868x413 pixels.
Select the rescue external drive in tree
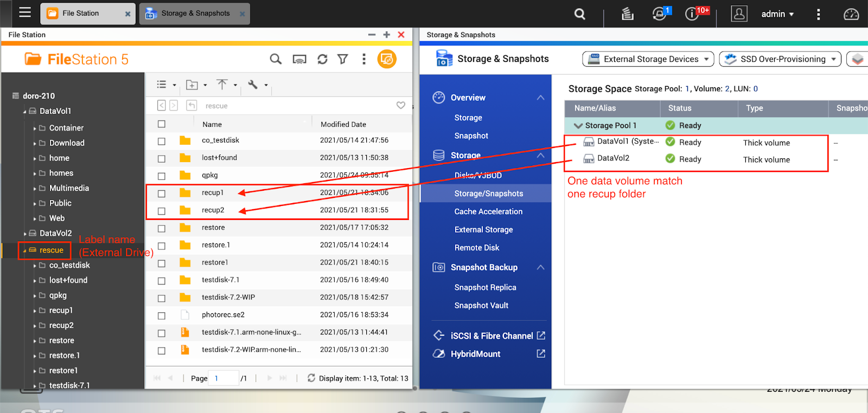[51, 250]
